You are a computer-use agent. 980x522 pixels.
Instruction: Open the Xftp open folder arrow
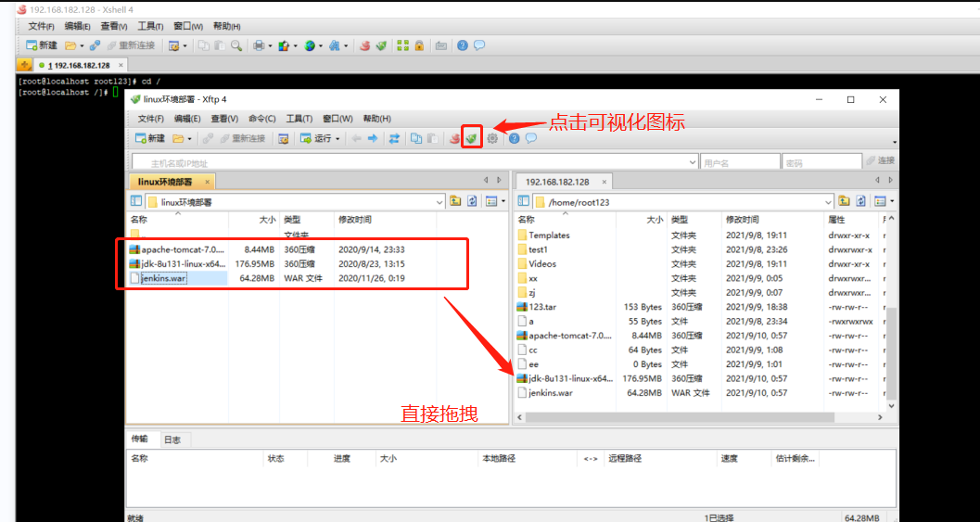[189, 139]
